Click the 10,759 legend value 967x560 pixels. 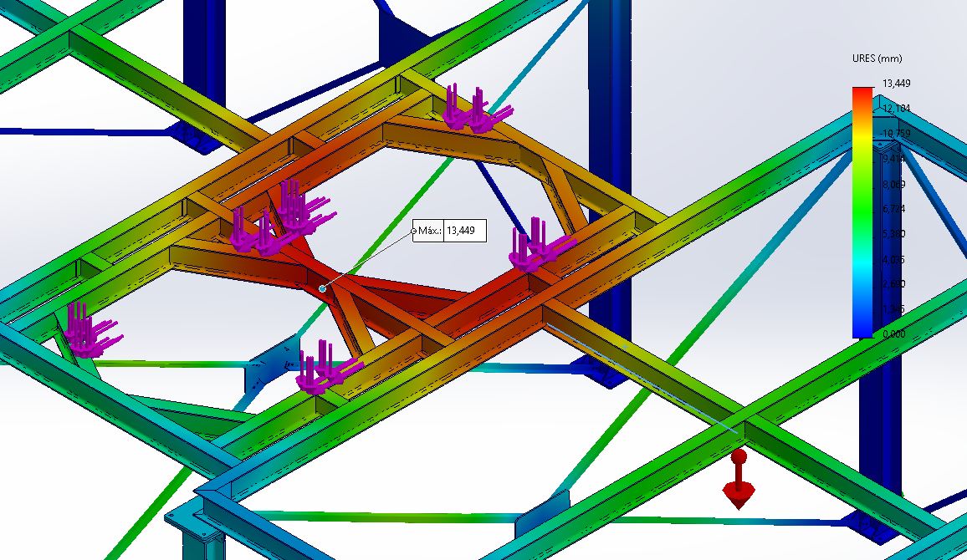[896, 134]
